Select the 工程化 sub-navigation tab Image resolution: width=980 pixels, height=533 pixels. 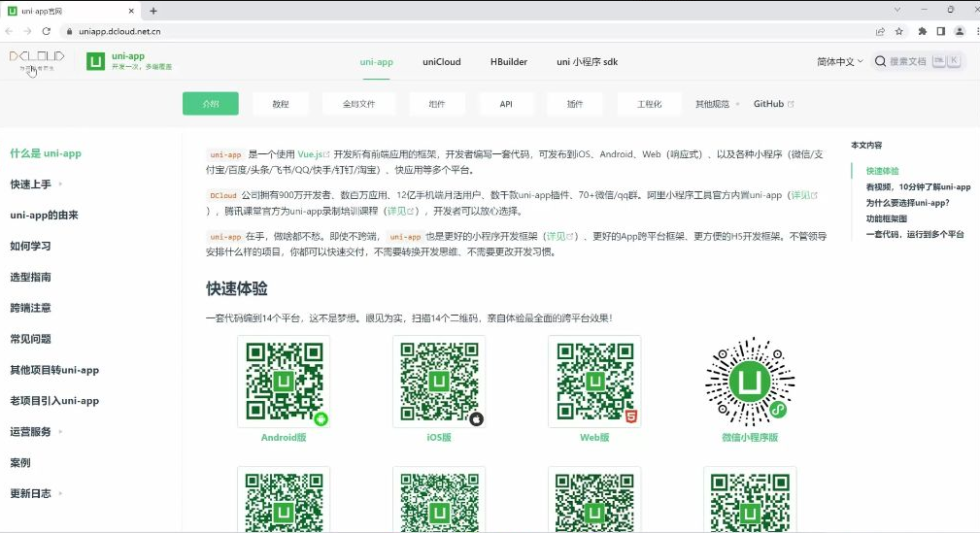click(x=650, y=104)
